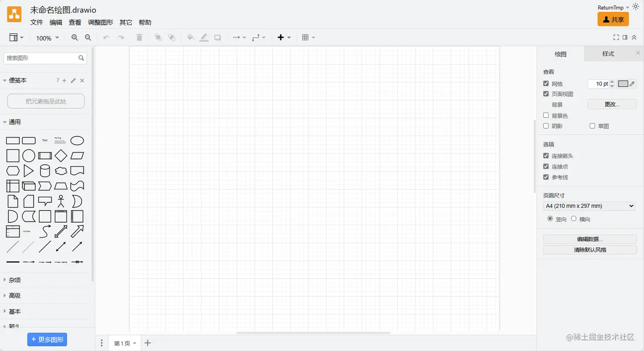This screenshot has width=644, height=351.
Task: Select the triangle shape in General palette
Action: coord(29,171)
